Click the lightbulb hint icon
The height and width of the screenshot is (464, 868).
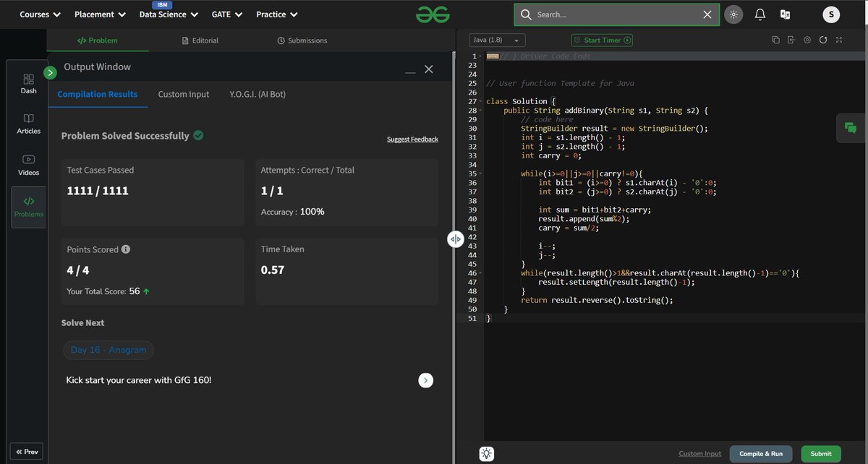tap(487, 454)
